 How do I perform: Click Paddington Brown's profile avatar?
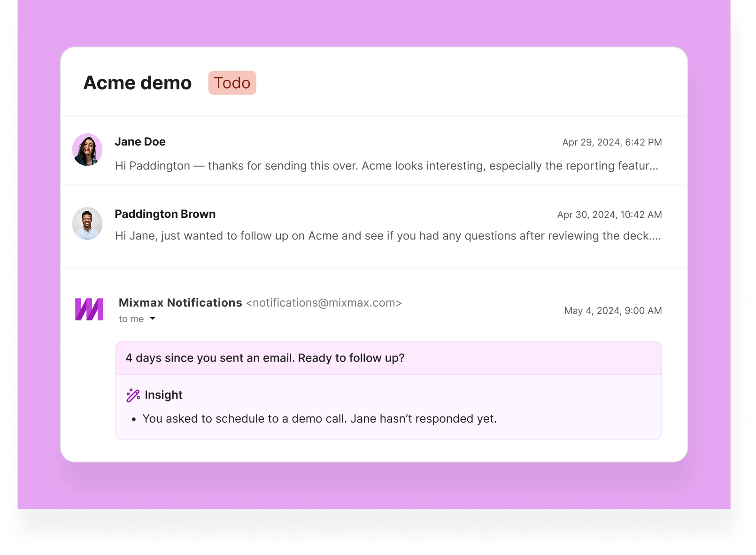point(87,224)
